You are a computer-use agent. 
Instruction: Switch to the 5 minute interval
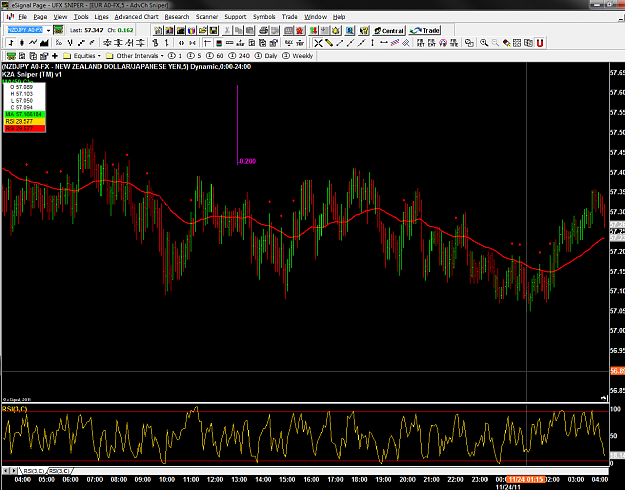195,56
